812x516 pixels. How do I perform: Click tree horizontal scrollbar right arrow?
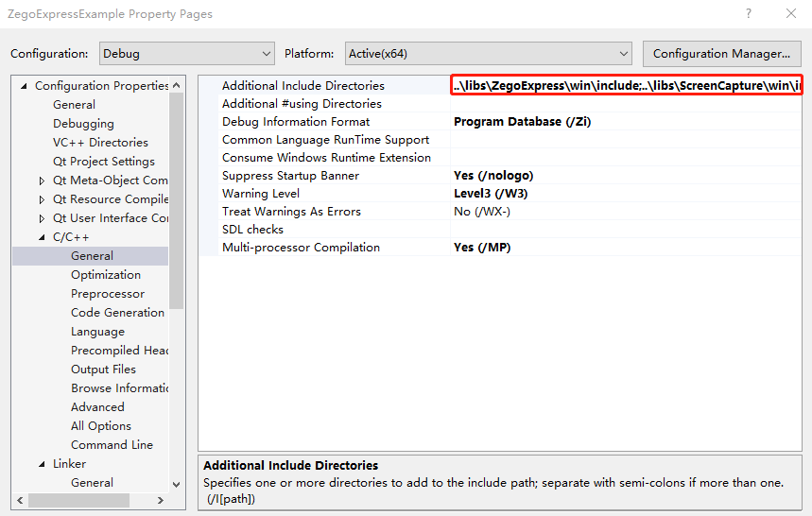(161, 501)
